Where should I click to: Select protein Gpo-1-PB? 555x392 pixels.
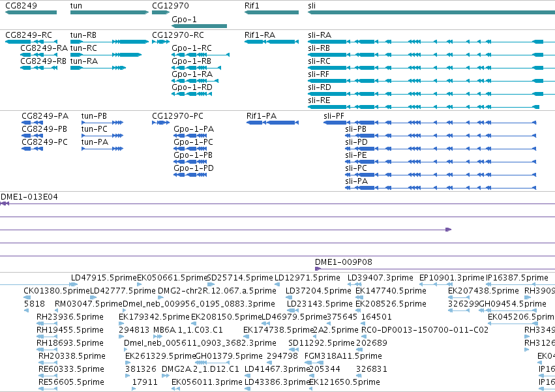[x=190, y=162]
